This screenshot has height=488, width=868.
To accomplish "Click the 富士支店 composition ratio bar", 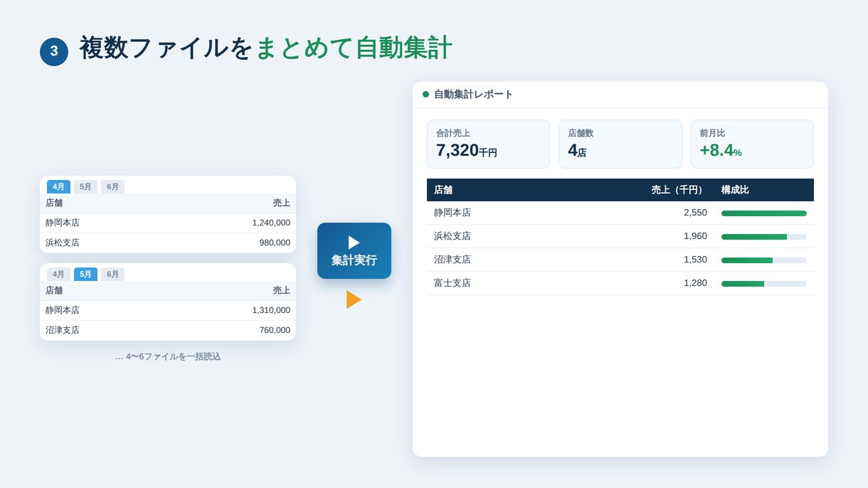I will 764,284.
